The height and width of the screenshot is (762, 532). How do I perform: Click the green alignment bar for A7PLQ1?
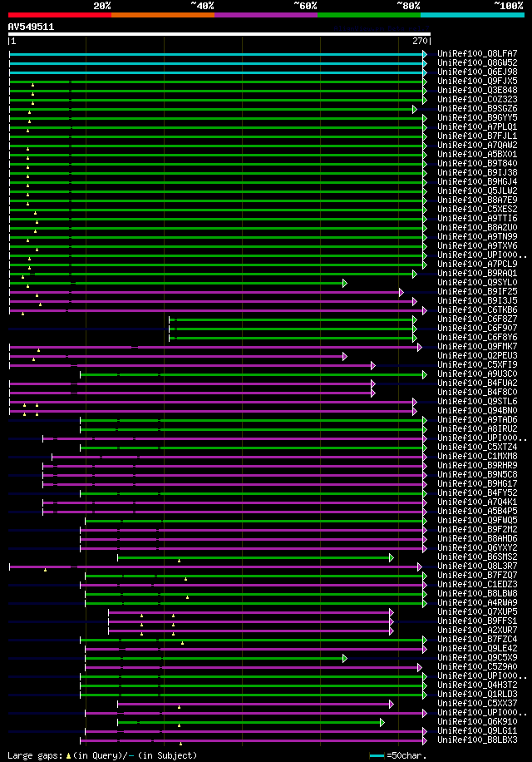click(216, 128)
